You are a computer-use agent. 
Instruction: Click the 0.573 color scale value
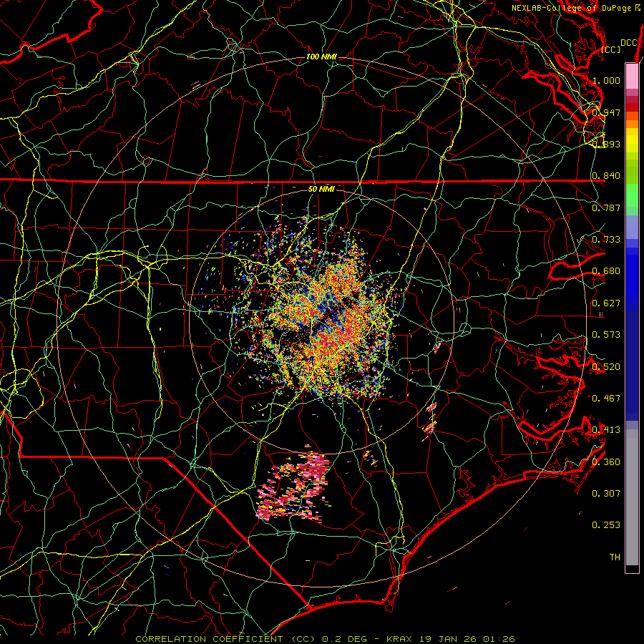tap(606, 335)
